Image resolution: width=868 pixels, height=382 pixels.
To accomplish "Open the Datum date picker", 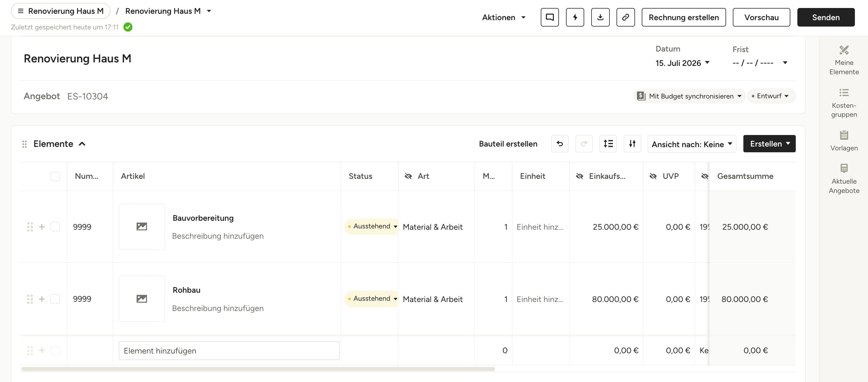I will 682,63.
